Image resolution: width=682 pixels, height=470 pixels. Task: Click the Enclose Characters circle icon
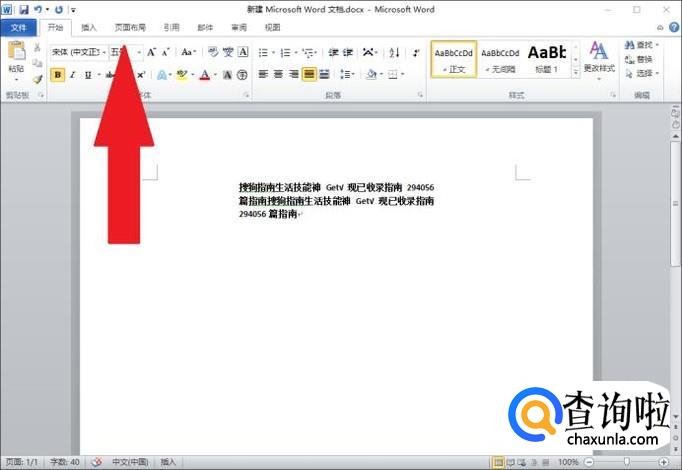[x=242, y=75]
